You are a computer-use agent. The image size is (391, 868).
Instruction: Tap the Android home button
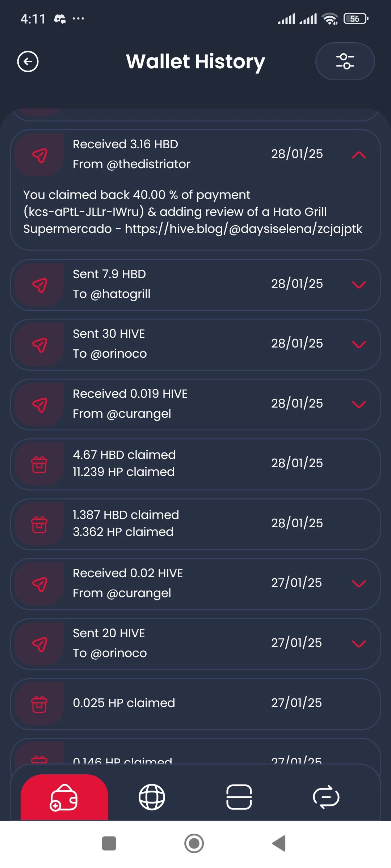[x=194, y=843]
